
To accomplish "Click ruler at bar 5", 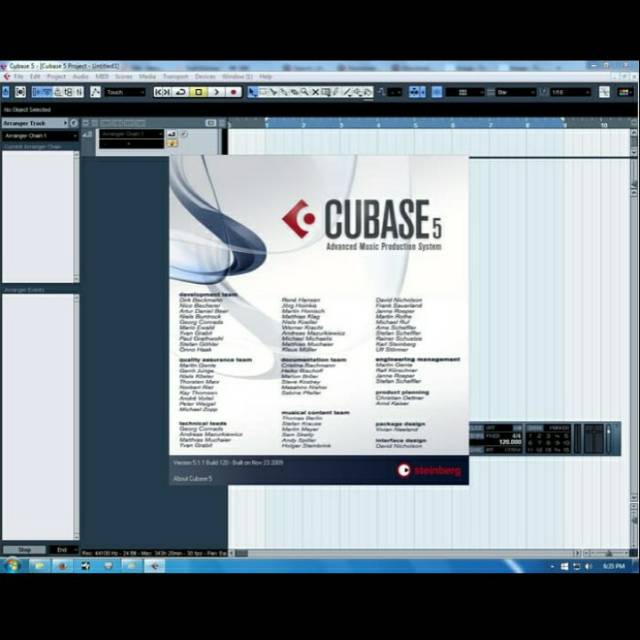I will coord(416,124).
